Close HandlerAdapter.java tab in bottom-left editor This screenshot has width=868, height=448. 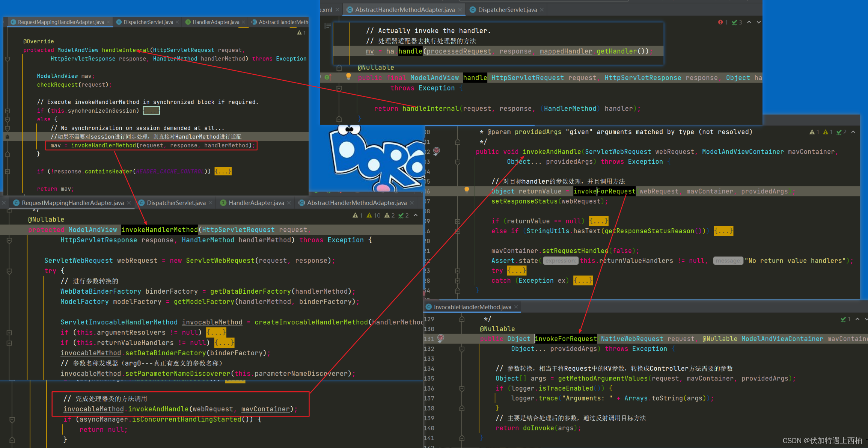[289, 203]
